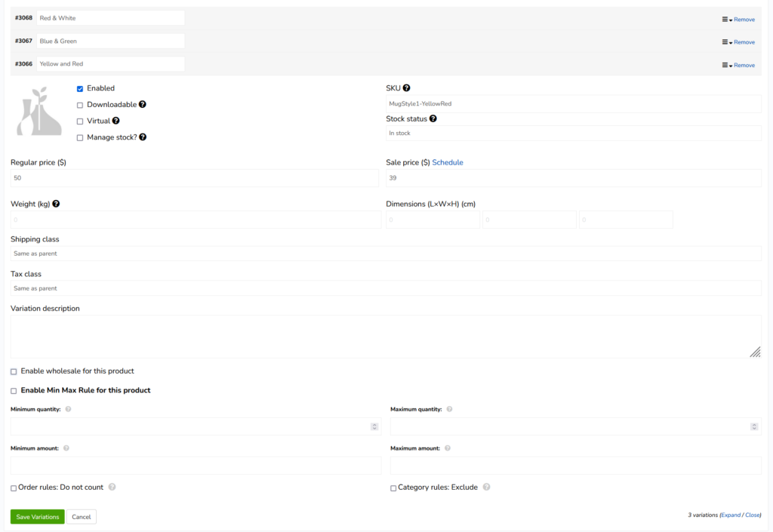This screenshot has width=773, height=532.
Task: Click the Expand variations link
Action: click(731, 515)
